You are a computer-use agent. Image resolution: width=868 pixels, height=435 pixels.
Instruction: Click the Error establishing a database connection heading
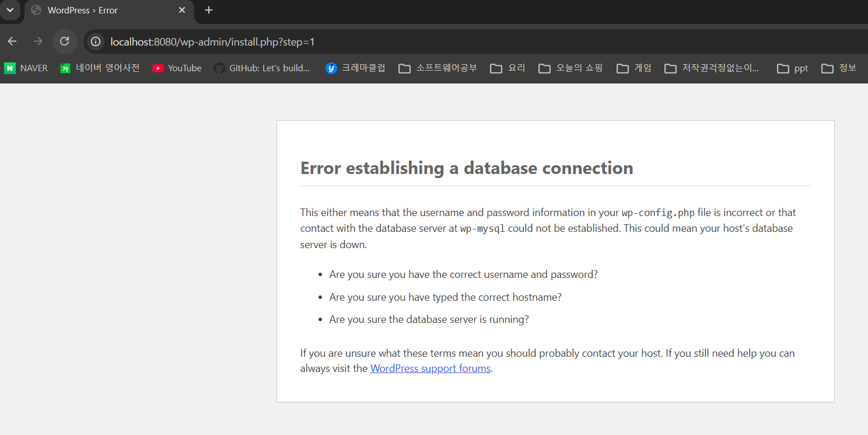(467, 168)
